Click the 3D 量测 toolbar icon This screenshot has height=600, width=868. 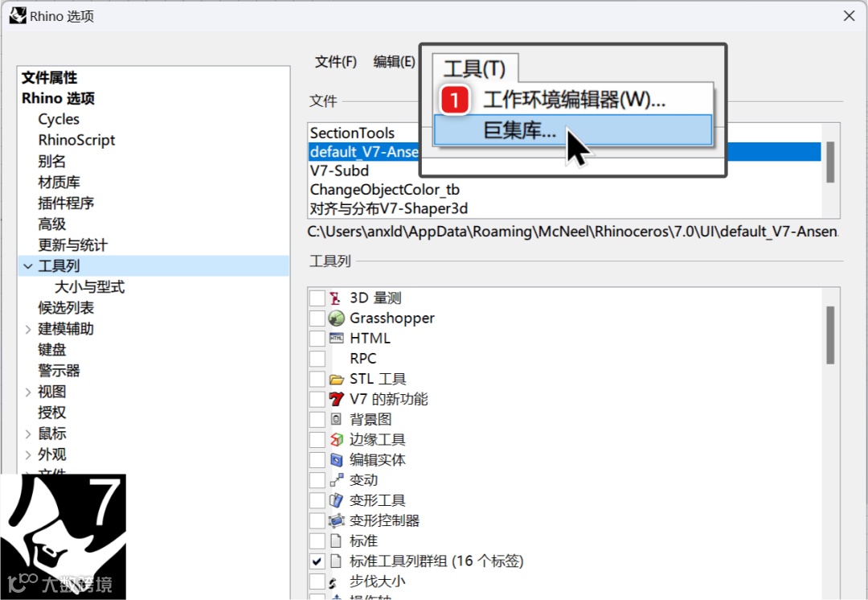pos(335,298)
